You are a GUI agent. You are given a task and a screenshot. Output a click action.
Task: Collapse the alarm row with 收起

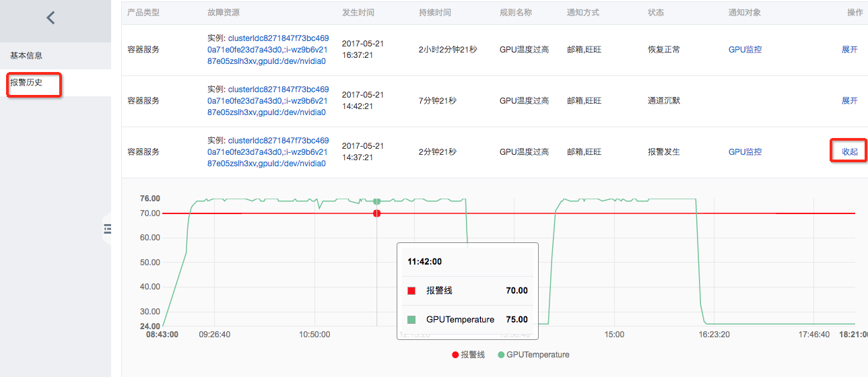coord(850,152)
